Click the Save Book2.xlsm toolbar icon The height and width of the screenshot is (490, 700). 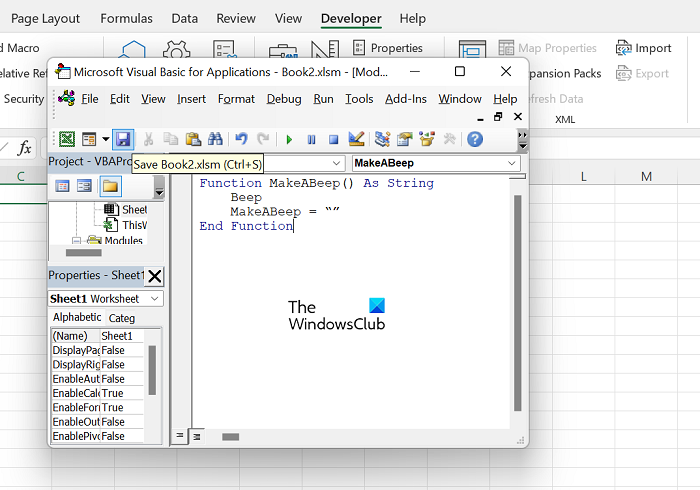coord(123,140)
